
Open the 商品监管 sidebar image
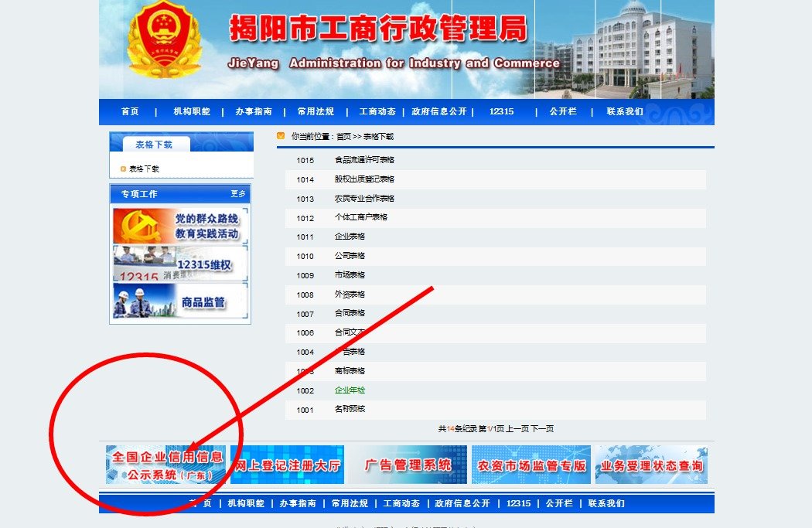(180, 303)
